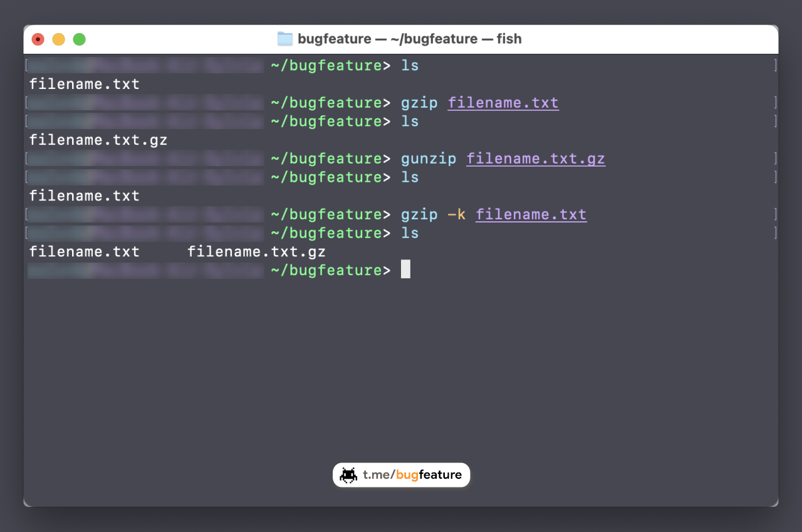Image resolution: width=802 pixels, height=532 pixels.
Task: Minimize the terminal with yellow button
Action: 58,39
